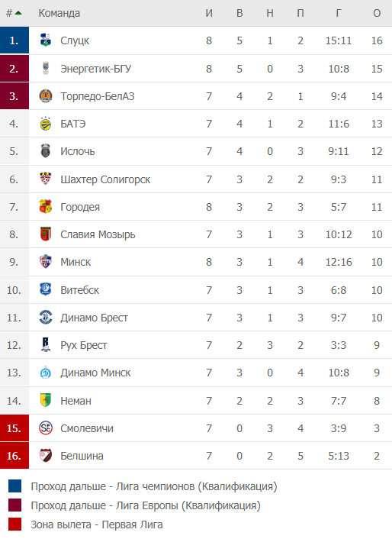Screen dimensions: 392x539
Task: Click the green-yellow Неман crest
Action: click(45, 400)
